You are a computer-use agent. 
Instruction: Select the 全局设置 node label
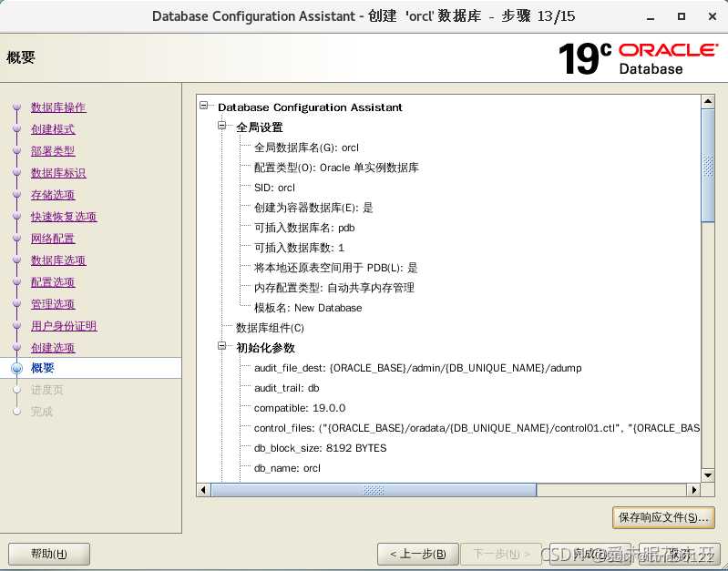[260, 127]
